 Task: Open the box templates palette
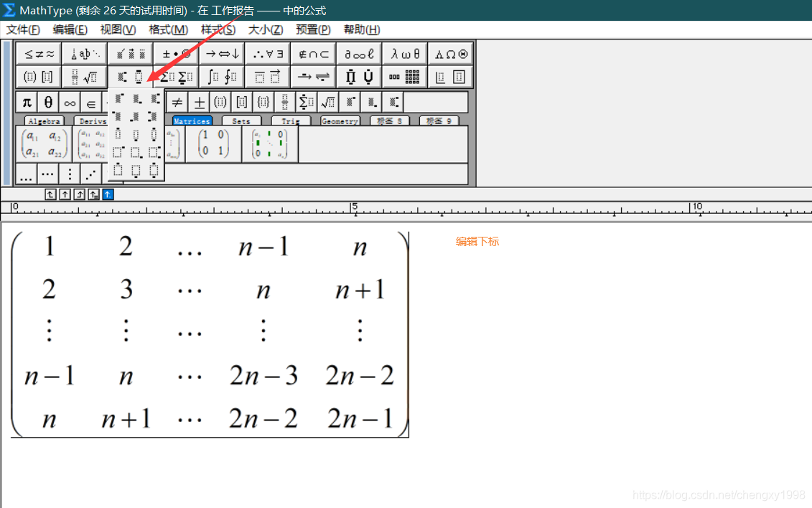[451, 77]
